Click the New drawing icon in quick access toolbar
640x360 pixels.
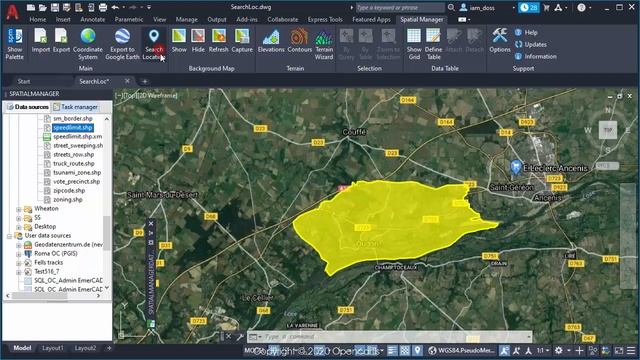[x=31, y=7]
